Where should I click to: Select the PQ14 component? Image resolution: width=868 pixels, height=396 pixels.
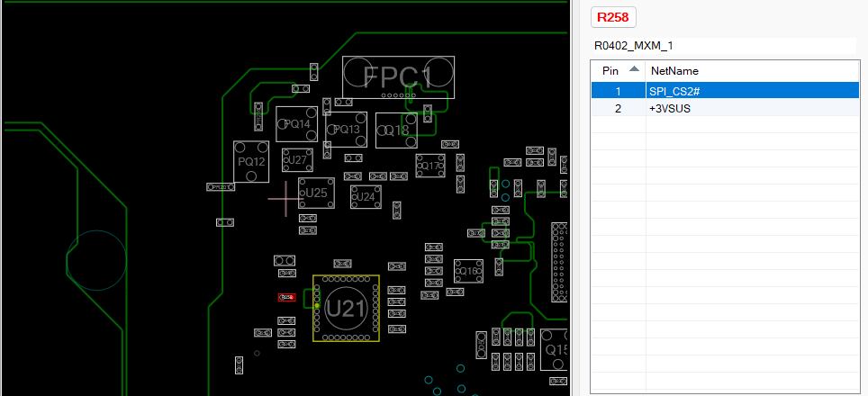pyautogui.click(x=297, y=124)
